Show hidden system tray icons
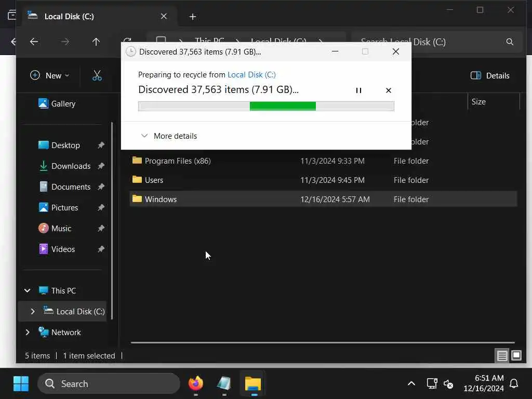Screen dimensions: 532x399 pos(411,383)
